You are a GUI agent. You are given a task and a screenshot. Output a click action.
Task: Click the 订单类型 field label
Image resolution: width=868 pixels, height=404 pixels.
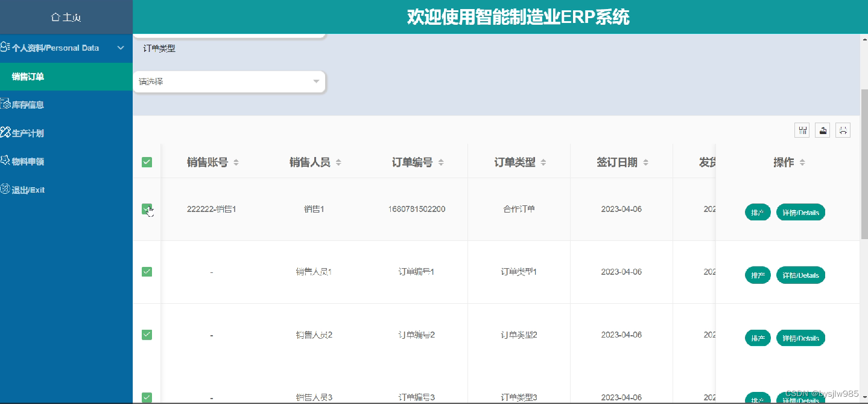pyautogui.click(x=159, y=48)
